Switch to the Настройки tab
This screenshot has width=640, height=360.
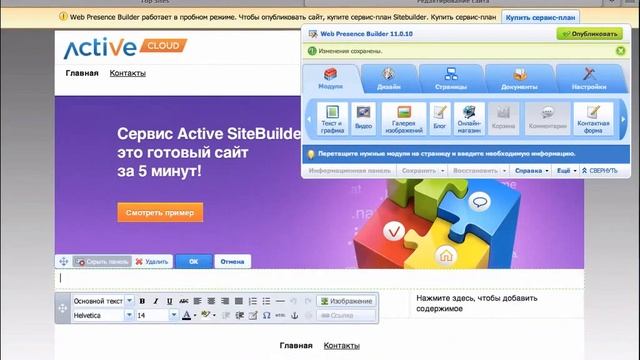(589, 78)
